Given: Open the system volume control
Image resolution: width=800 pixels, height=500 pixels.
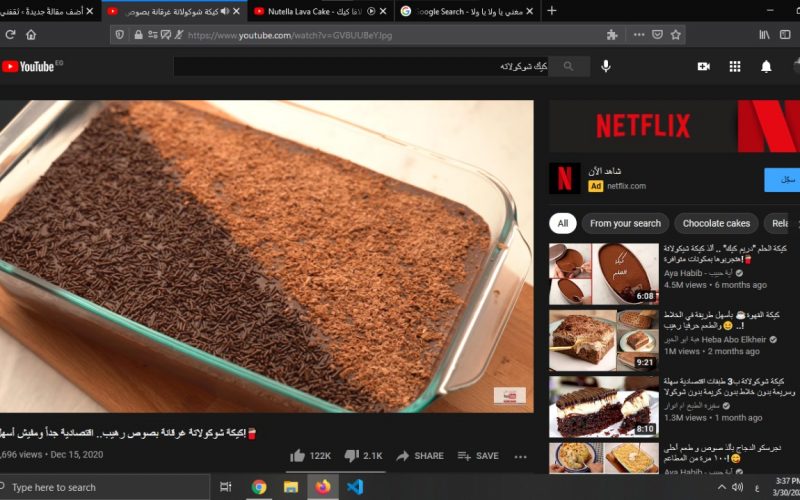Looking at the screenshot, I should pos(737,488).
